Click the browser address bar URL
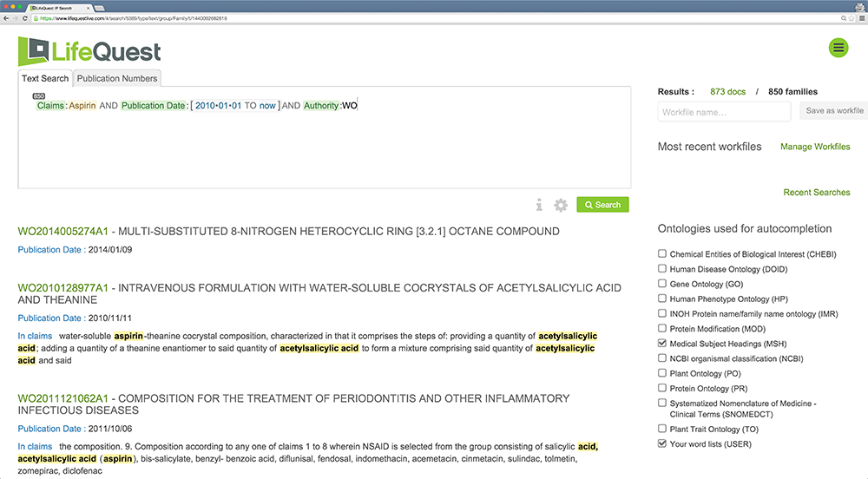 [133, 18]
